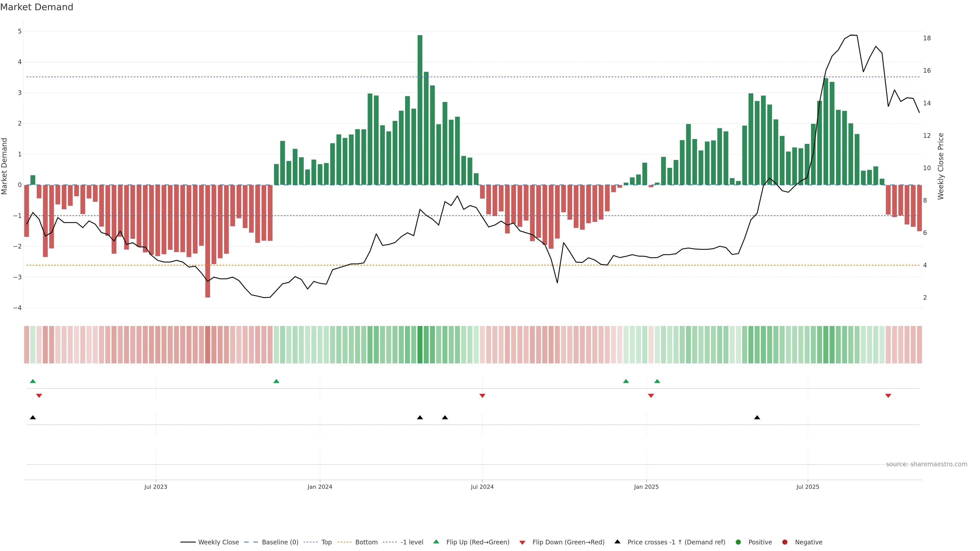980x551 pixels.
Task: Click the Flip Down legend red triangle
Action: tap(522, 542)
